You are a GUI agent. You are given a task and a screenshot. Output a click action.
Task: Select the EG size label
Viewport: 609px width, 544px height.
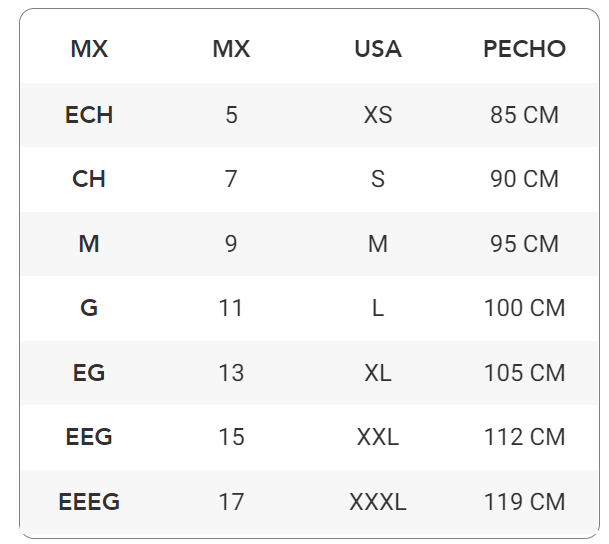coord(89,373)
